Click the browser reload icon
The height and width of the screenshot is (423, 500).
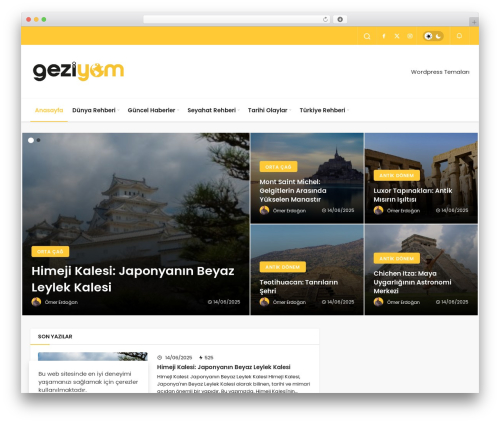point(325,19)
